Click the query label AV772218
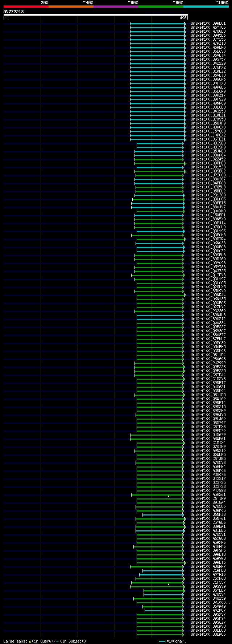This screenshot has width=232, height=644. (14, 12)
